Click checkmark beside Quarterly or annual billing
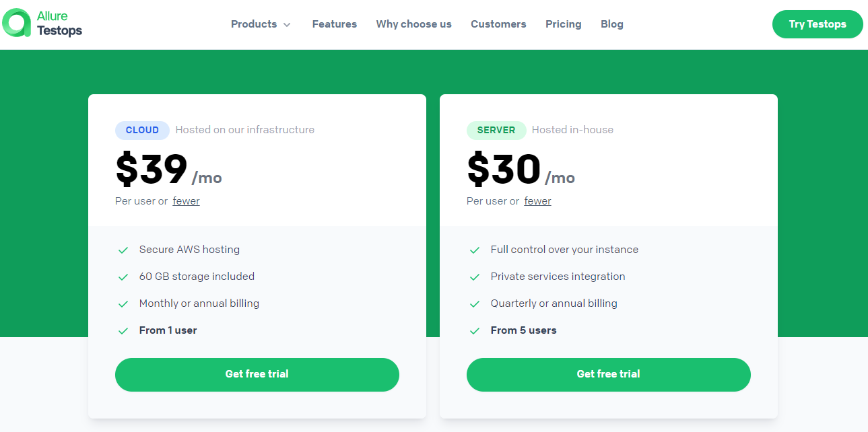The width and height of the screenshot is (868, 432). tap(475, 304)
